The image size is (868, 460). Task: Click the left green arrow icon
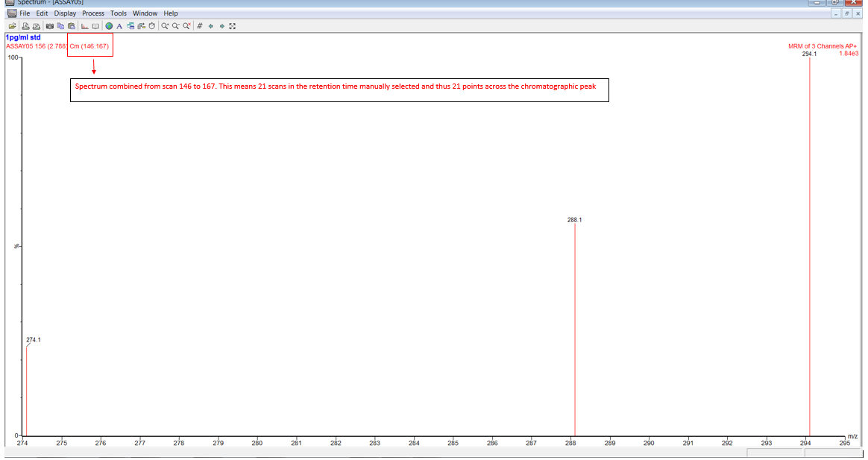click(x=211, y=26)
